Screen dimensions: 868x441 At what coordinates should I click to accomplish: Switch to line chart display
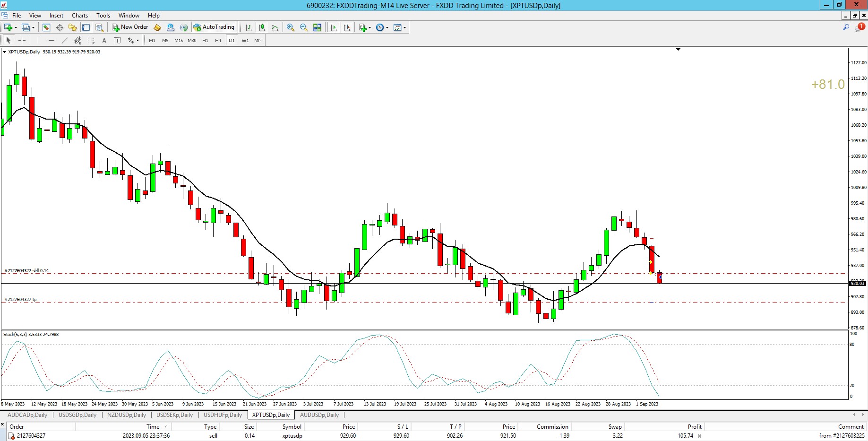[275, 27]
